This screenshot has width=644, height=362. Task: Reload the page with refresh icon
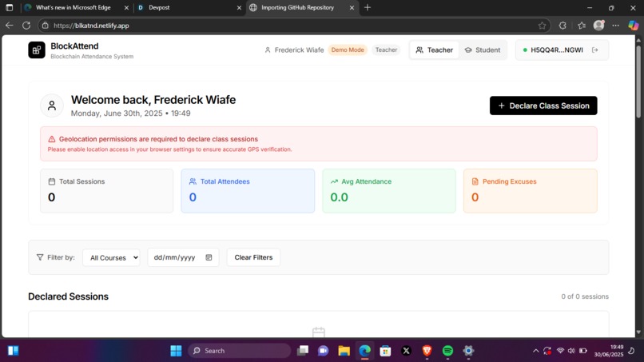point(26,26)
